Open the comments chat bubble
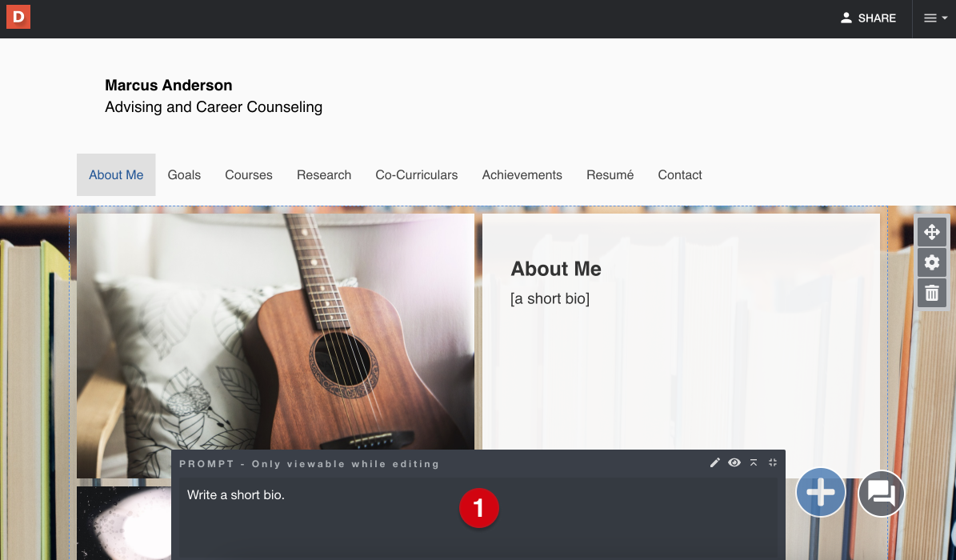The height and width of the screenshot is (560, 956). (881, 493)
